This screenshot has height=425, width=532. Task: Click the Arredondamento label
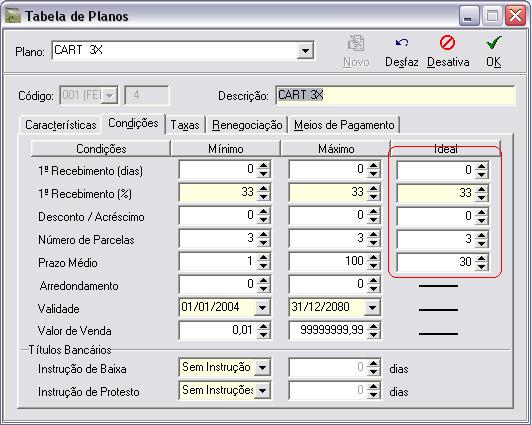pos(79,286)
